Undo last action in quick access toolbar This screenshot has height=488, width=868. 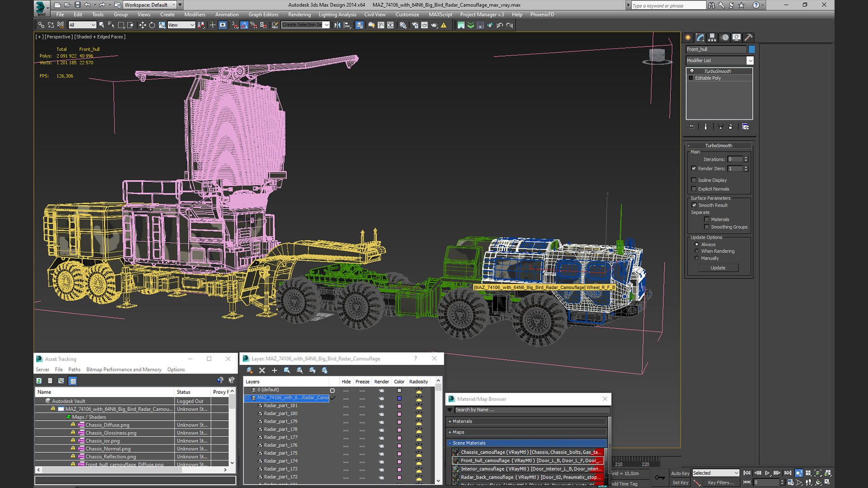[x=87, y=5]
